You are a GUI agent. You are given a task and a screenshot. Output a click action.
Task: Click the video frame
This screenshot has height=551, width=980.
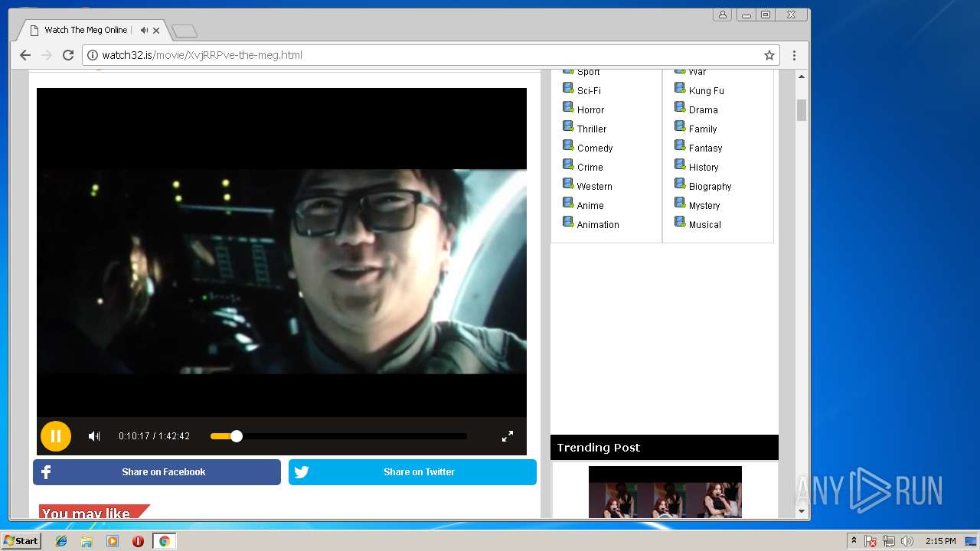(x=282, y=253)
